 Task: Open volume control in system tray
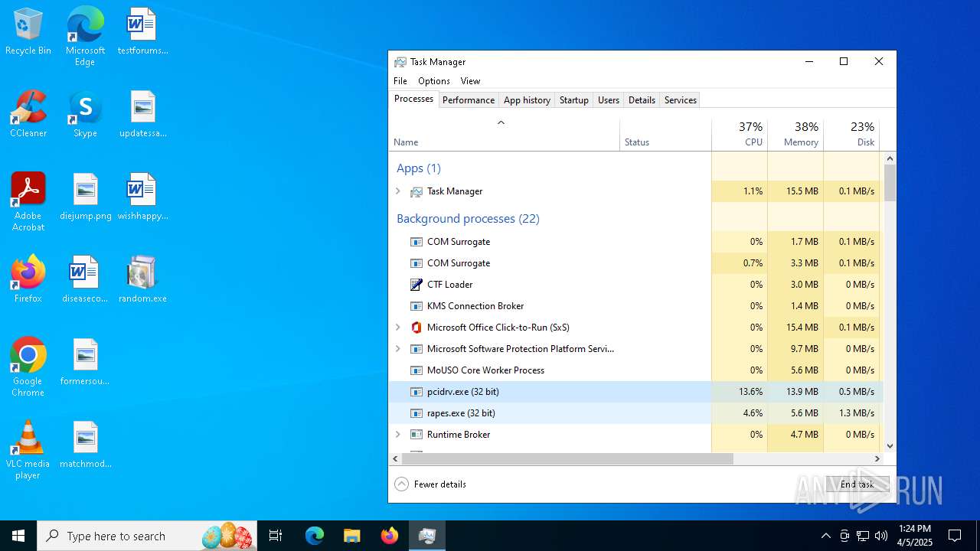[x=881, y=536]
